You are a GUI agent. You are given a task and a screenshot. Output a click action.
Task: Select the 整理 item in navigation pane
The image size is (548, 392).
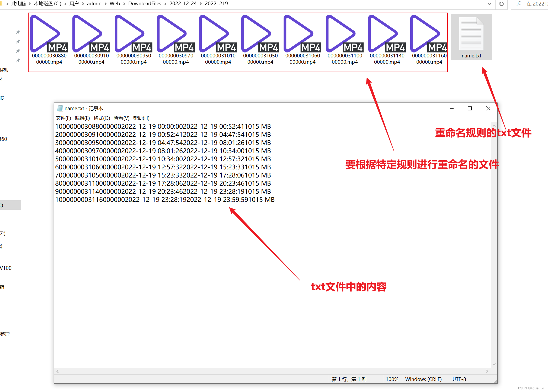5,334
